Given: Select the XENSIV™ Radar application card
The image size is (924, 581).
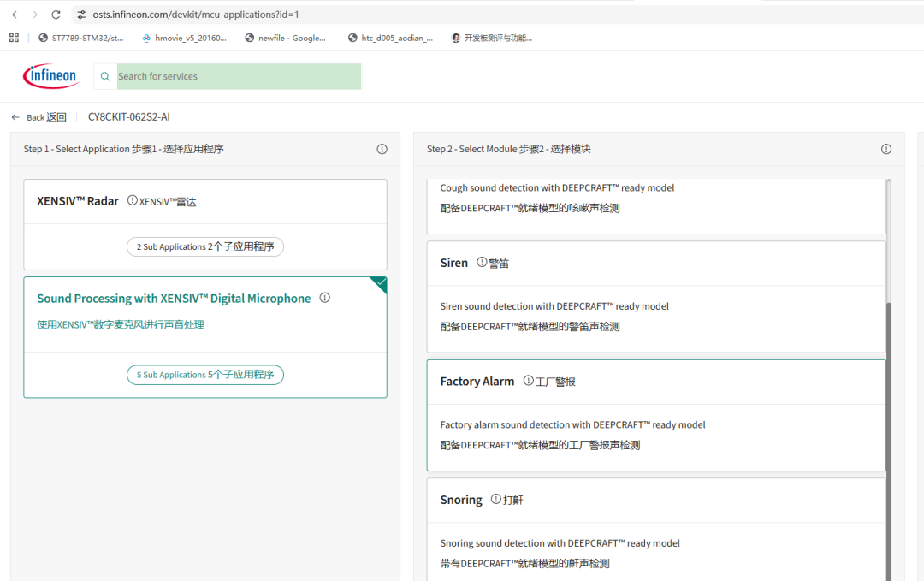Looking at the screenshot, I should click(x=205, y=224).
